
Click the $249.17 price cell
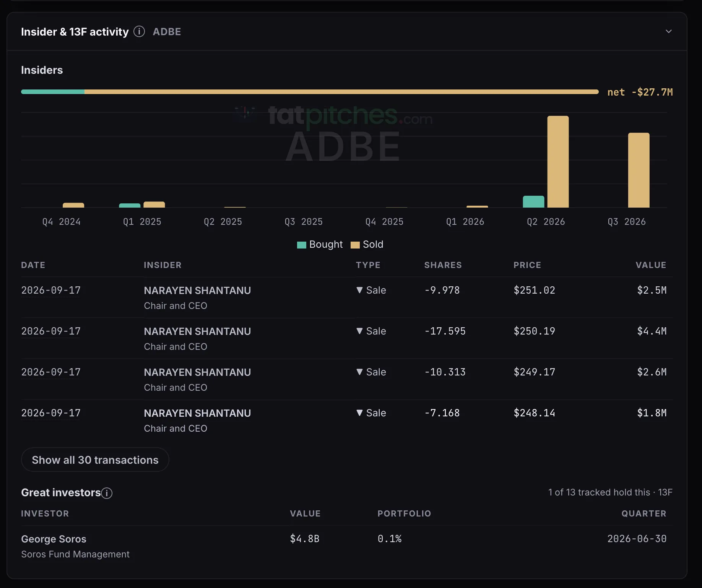pos(534,372)
